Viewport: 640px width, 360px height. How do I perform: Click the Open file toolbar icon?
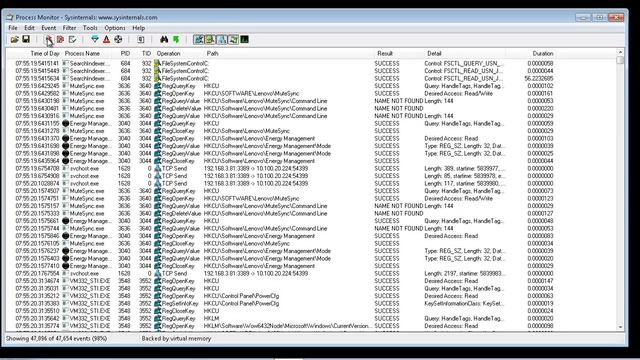pos(15,40)
